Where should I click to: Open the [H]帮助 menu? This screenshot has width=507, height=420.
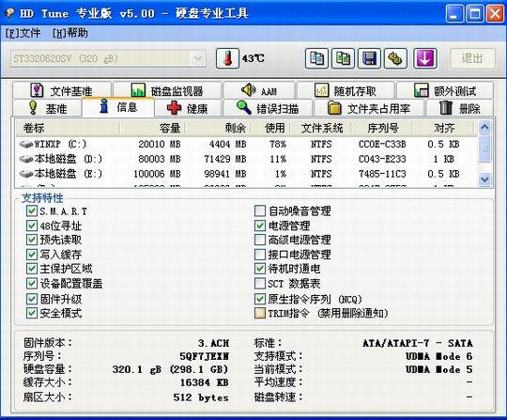(70, 33)
